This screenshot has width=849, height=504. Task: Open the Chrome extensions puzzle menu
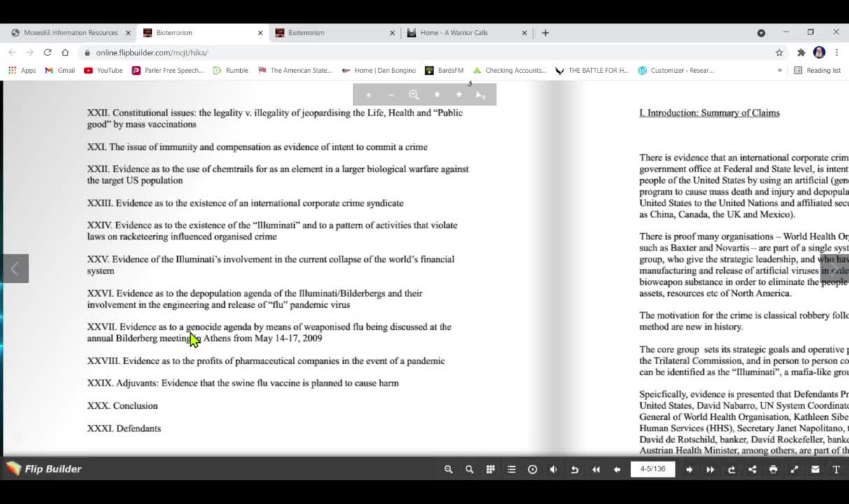801,52
